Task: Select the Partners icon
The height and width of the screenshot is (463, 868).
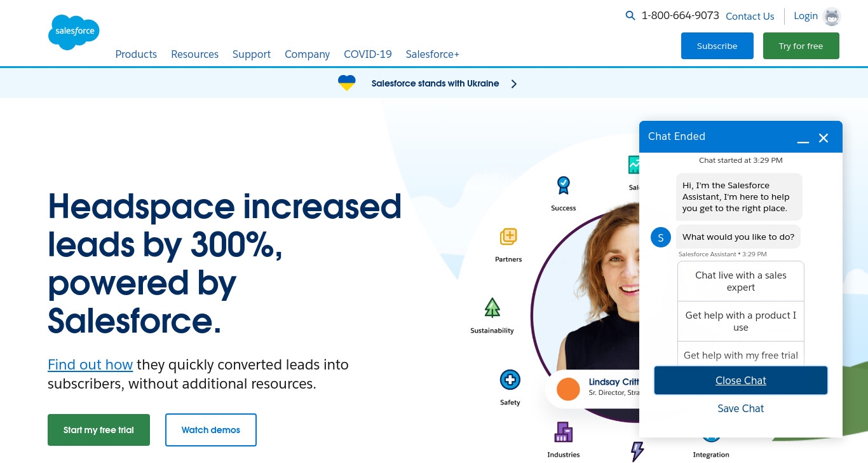Action: click(x=508, y=237)
